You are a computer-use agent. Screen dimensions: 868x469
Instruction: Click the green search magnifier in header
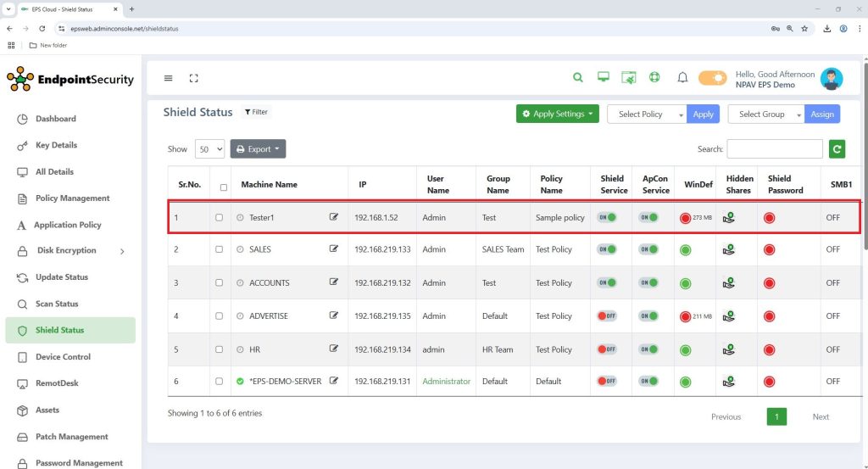578,78
